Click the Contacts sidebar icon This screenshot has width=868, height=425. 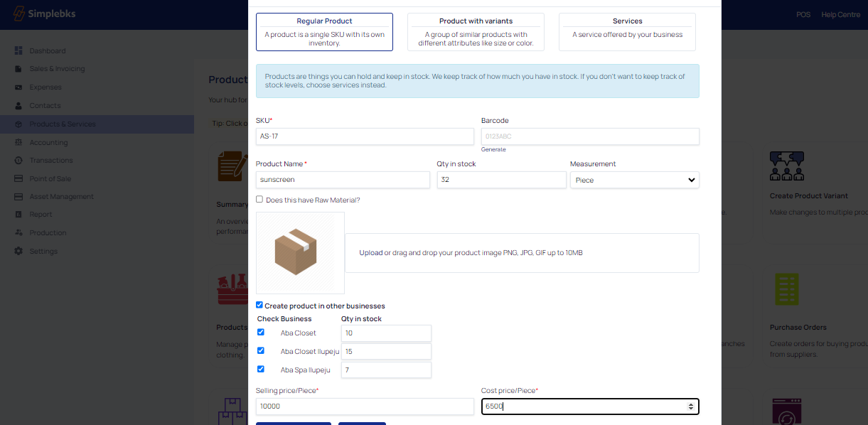pos(18,106)
